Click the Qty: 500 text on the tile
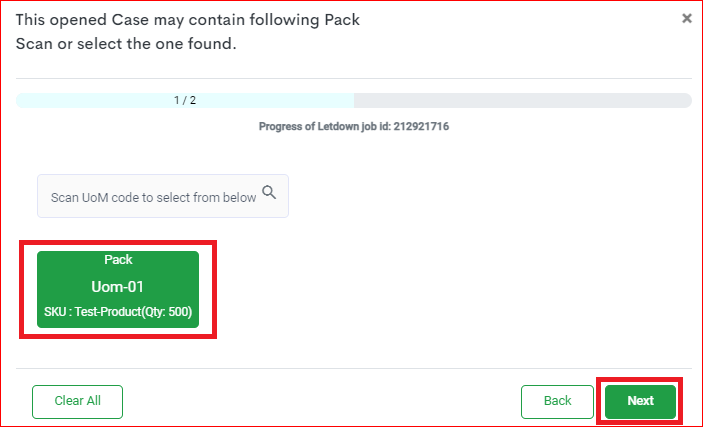The image size is (703, 427). 167,312
